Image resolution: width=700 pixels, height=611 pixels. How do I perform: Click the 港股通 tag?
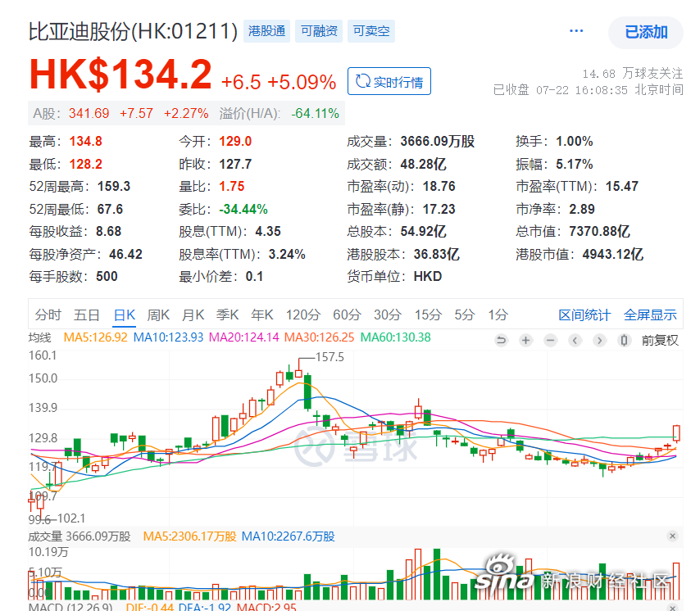click(266, 31)
